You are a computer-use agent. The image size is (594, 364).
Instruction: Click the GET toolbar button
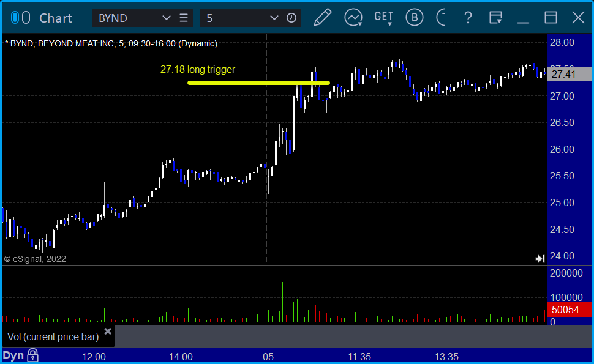384,18
